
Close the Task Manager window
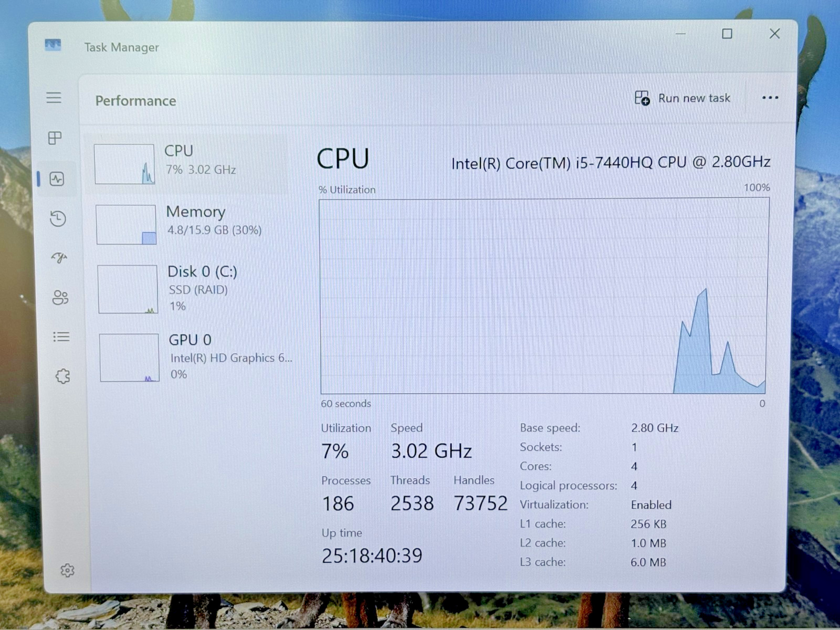(x=774, y=34)
